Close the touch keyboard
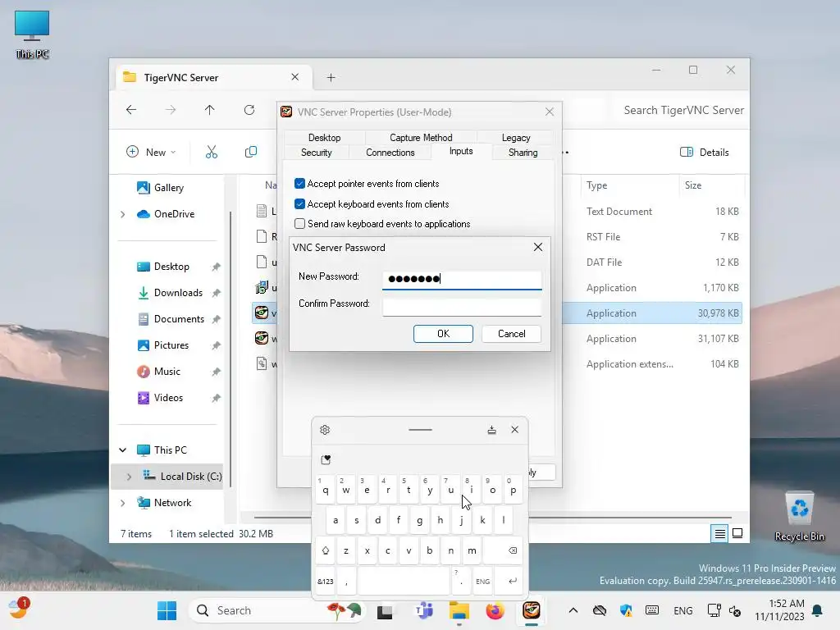 pos(514,430)
